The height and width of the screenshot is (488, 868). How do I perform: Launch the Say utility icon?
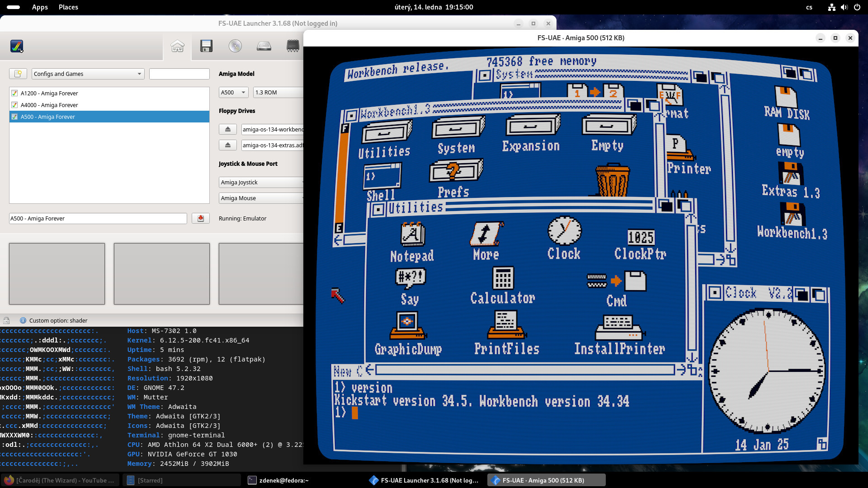(410, 278)
